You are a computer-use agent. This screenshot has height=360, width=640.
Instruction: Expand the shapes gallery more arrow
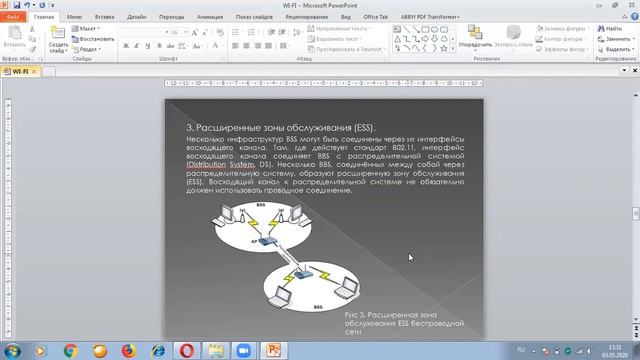(x=453, y=49)
